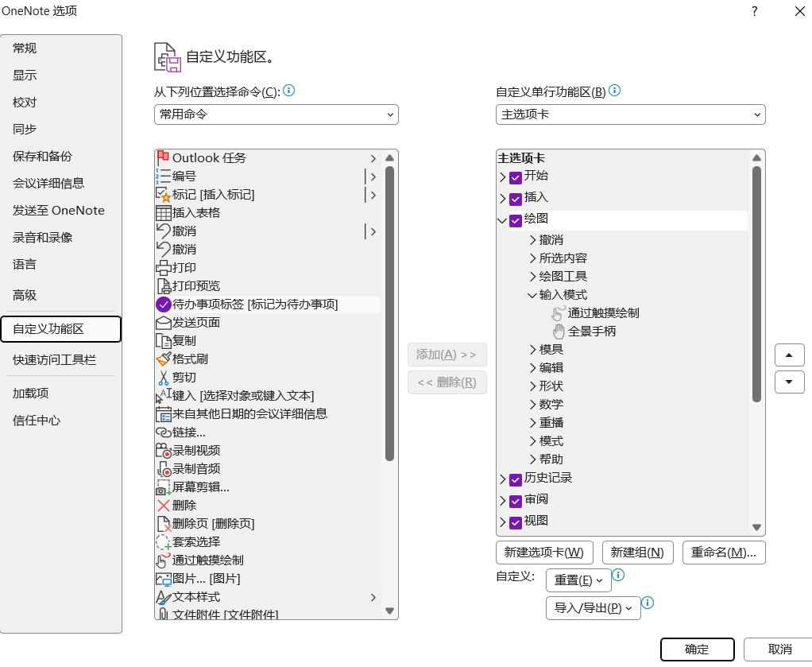The width and height of the screenshot is (812, 667).
Task: Switch to the 显示 category
Action: tap(60, 76)
